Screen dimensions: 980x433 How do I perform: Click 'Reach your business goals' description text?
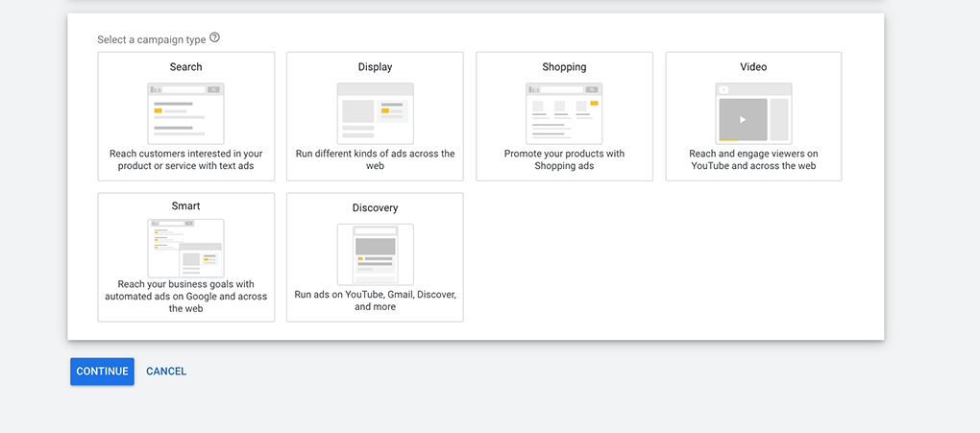click(185, 296)
